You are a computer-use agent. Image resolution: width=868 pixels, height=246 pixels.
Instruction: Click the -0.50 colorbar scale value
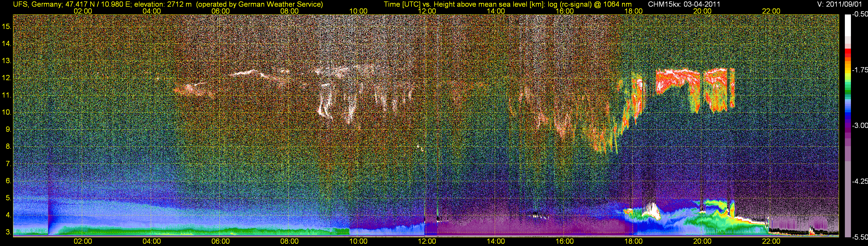point(860,14)
